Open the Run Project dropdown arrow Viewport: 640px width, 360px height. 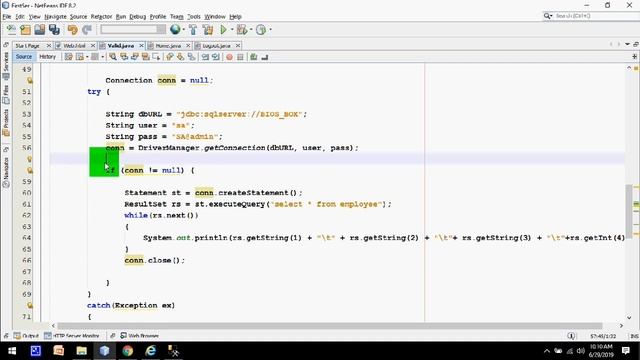pos(232,29)
